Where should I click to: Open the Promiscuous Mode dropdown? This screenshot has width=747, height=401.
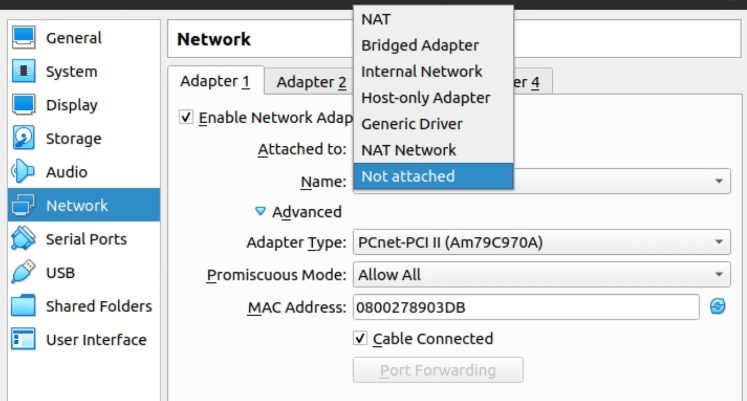[541, 275]
